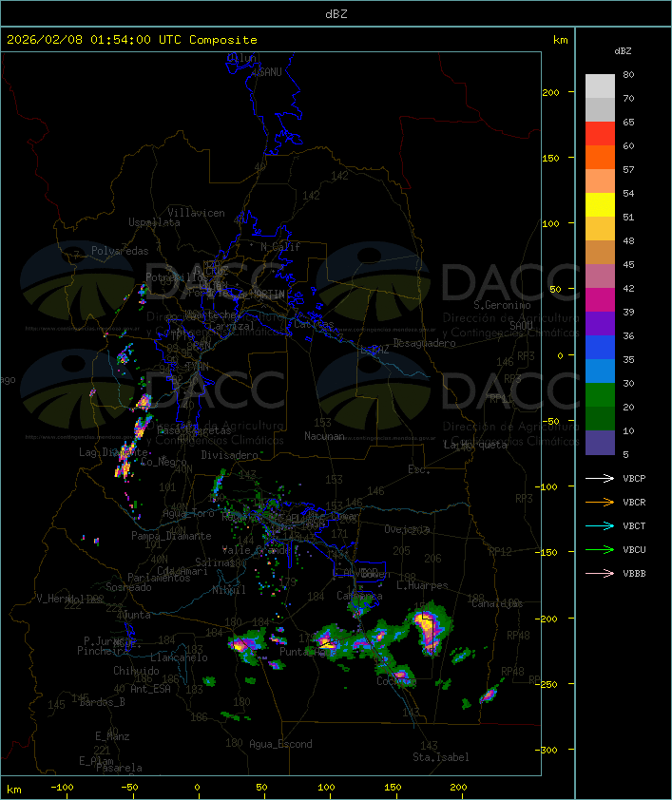Viewport: 672px width, 800px height.
Task: Click the 54 value on the color scale
Action: 628,194
